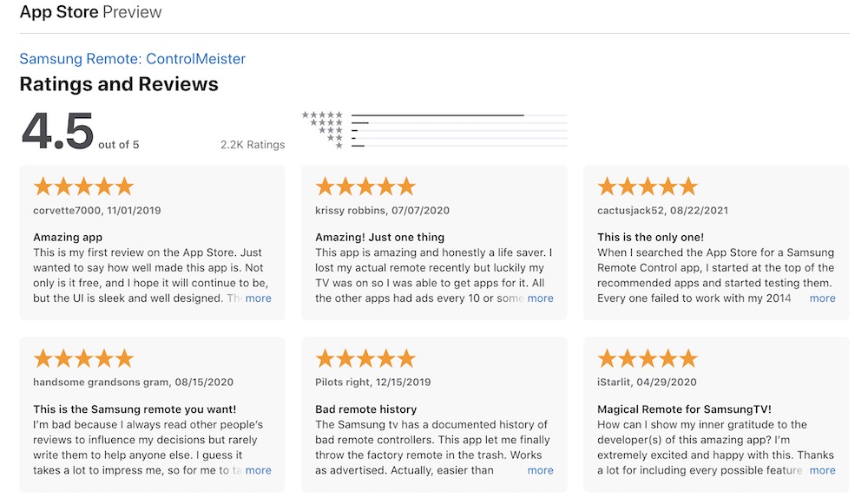Click the 2.2K Ratings count
Screen dimensions: 868x504
pyautogui.click(x=253, y=144)
